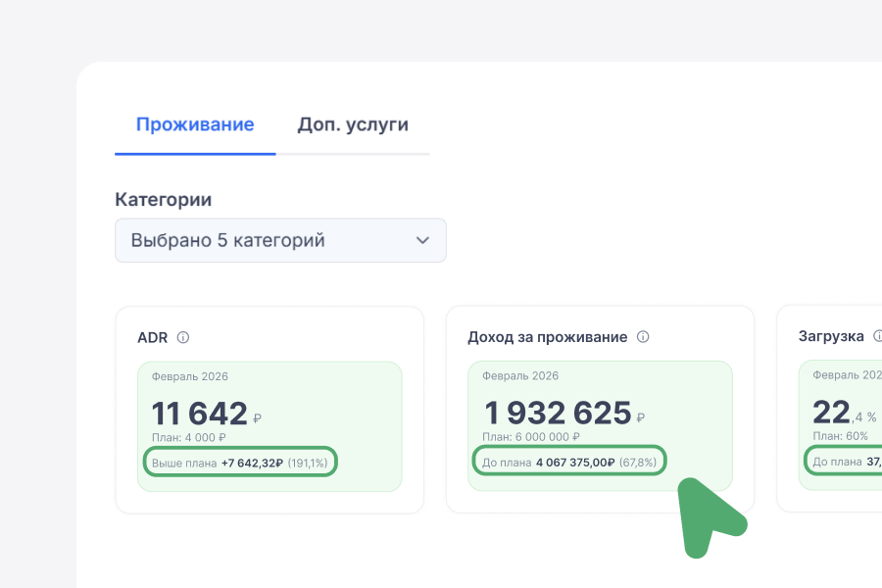Select the Проживание tab

[194, 125]
